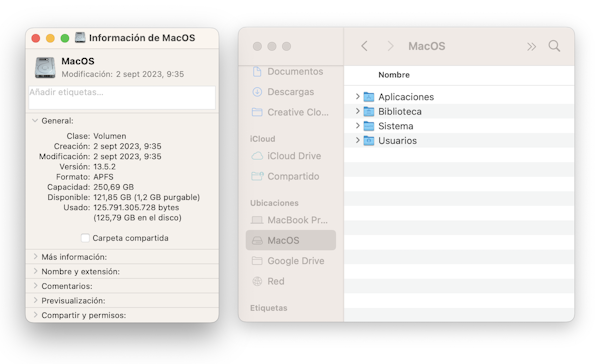Click the bold MacOS name in info header
Screen dimensions: 608x364
78,61
